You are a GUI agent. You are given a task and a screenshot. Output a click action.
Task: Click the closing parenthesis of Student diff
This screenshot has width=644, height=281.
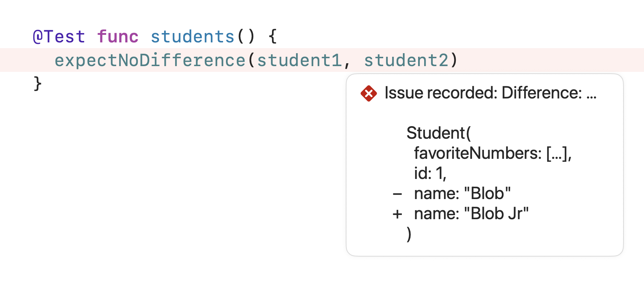click(409, 234)
